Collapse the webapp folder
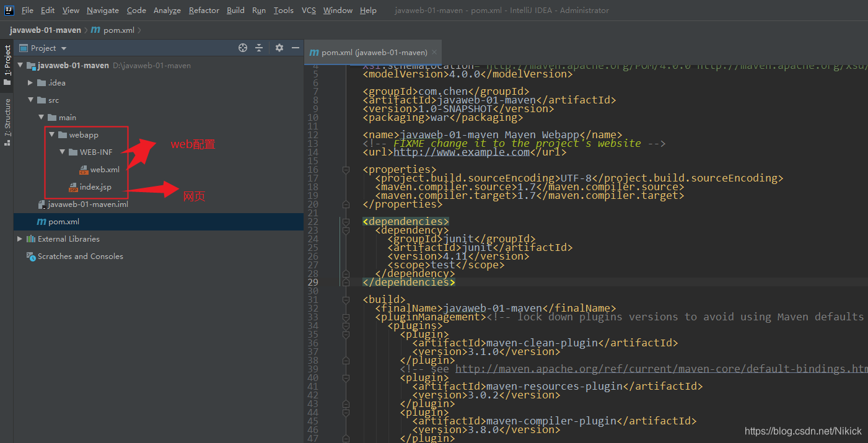 coord(52,134)
